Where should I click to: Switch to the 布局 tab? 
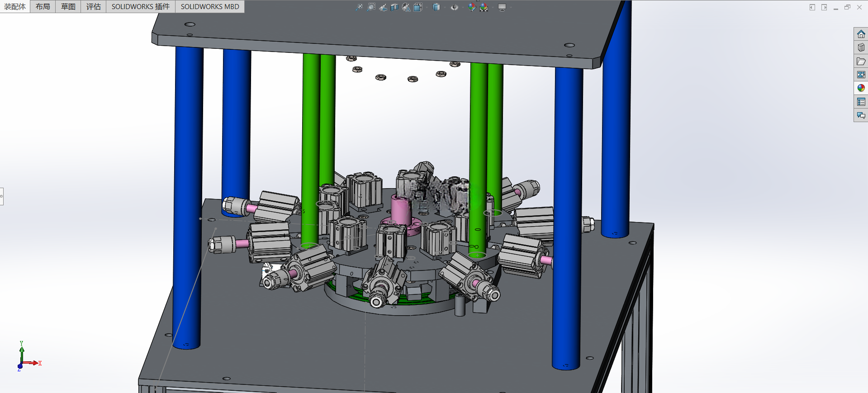click(x=43, y=6)
